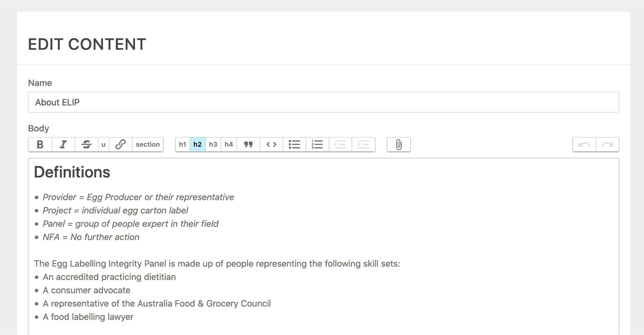Format selection as a block quote
The height and width of the screenshot is (335, 644).
(248, 144)
